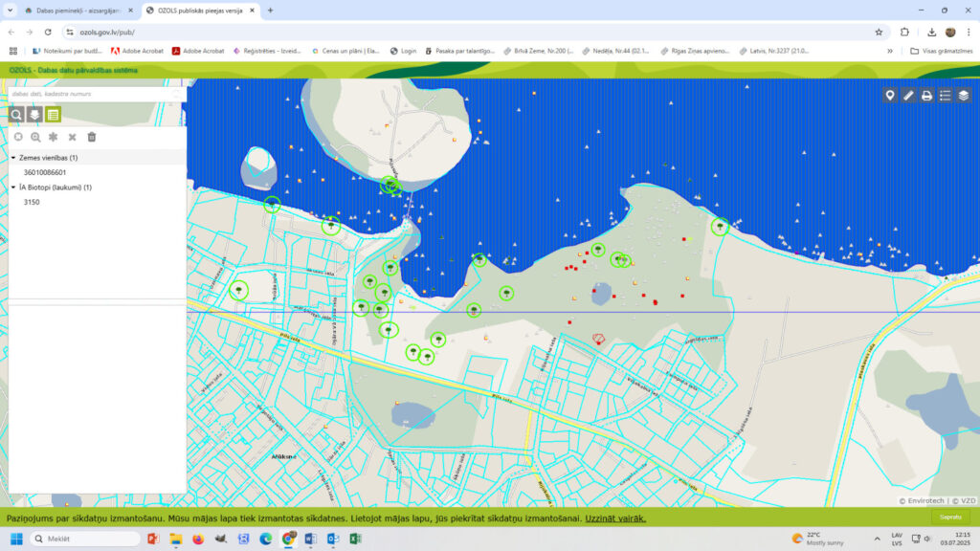Click the map location marker tool
Image resolution: width=980 pixels, height=551 pixels.
[890, 96]
